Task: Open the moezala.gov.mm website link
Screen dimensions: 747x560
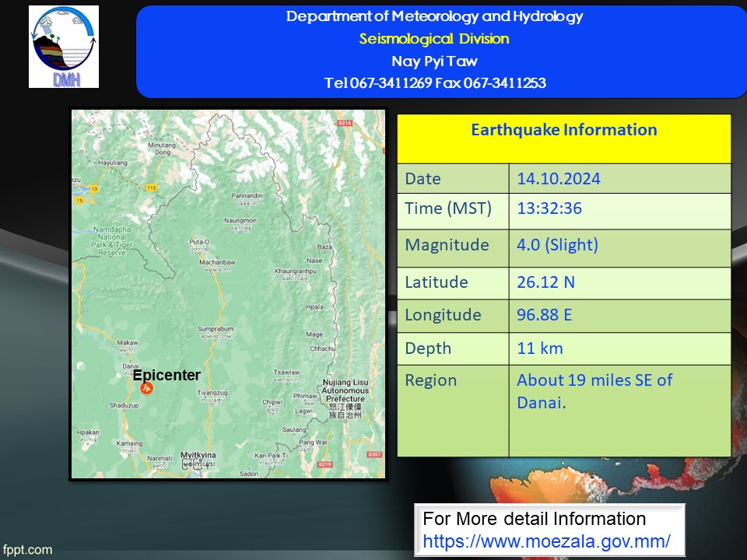Action: (x=546, y=541)
